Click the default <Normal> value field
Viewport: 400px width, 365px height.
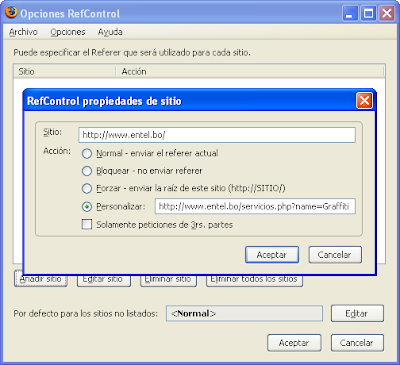pyautogui.click(x=244, y=313)
